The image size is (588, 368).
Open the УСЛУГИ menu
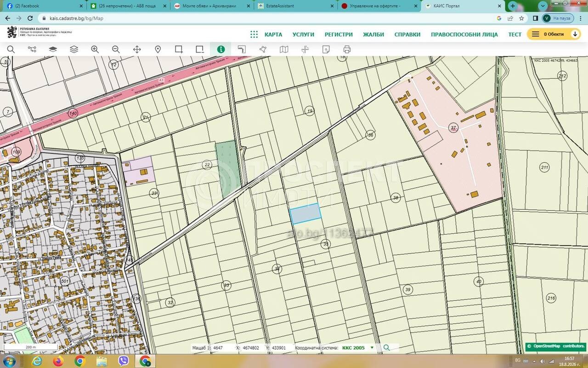(303, 34)
